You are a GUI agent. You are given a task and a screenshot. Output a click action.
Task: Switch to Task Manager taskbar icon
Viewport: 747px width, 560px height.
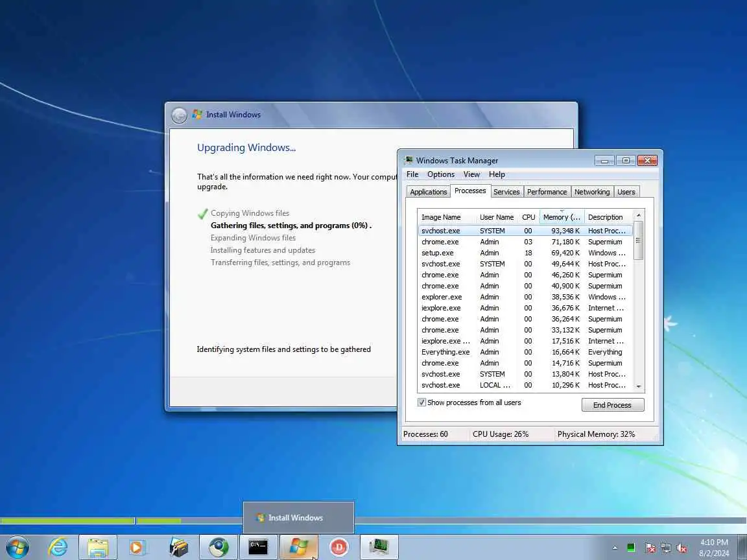click(379, 546)
